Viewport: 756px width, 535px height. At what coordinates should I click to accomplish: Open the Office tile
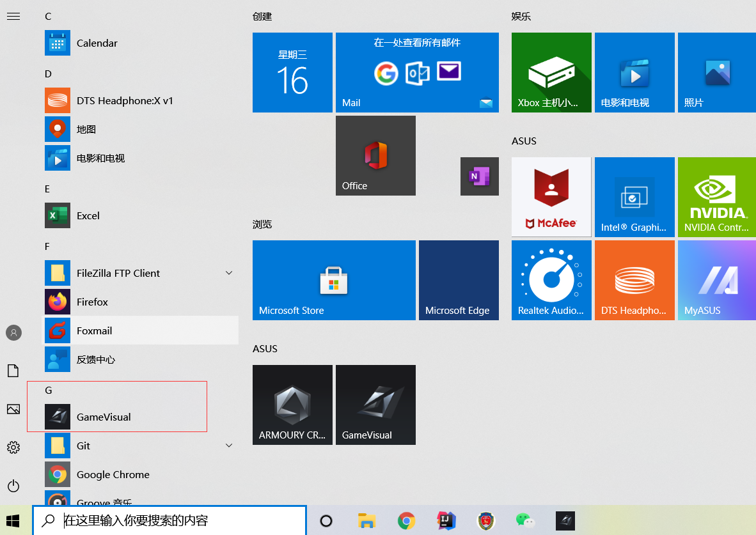tap(375, 156)
